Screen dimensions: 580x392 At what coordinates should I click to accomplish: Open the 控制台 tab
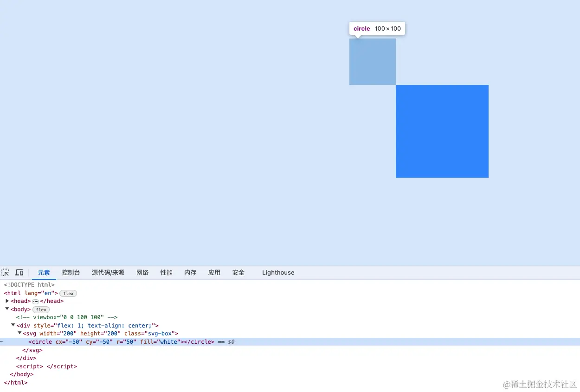click(71, 273)
